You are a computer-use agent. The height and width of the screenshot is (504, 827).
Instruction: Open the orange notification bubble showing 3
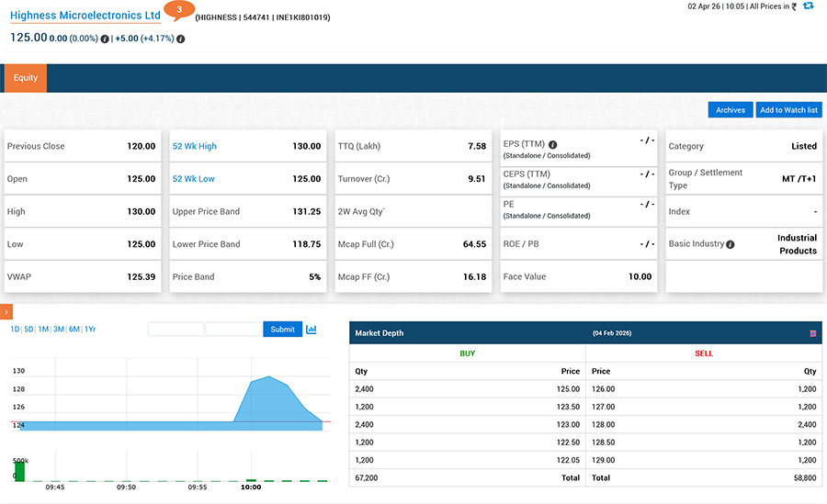(178, 11)
